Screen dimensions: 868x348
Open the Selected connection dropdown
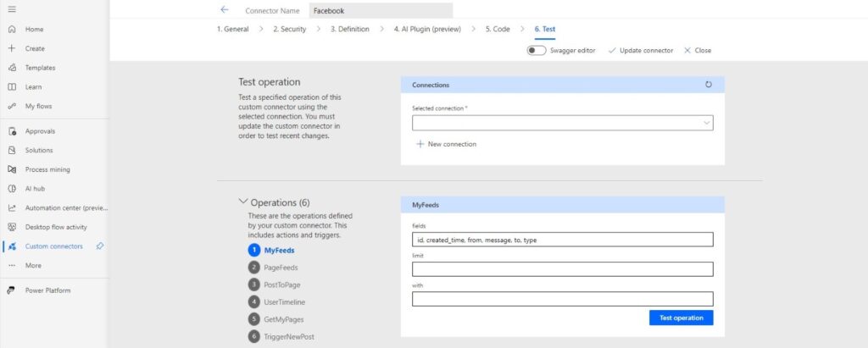pyautogui.click(x=563, y=123)
